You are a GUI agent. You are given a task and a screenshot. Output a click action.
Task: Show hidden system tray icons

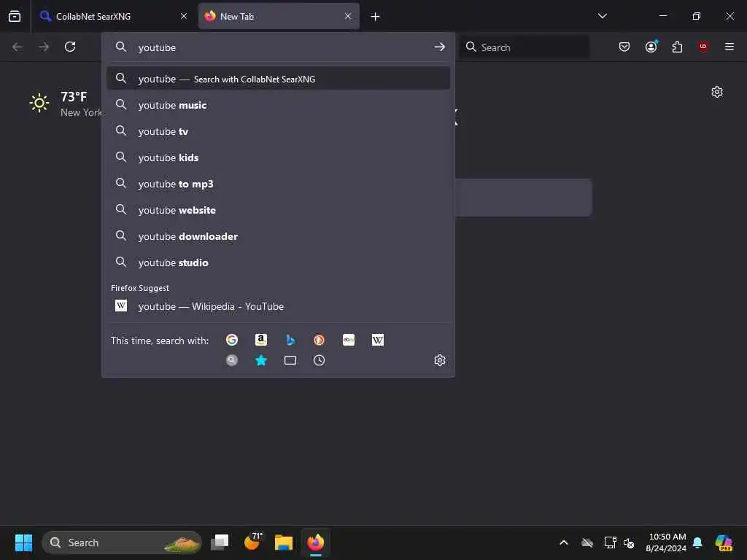pos(564,542)
